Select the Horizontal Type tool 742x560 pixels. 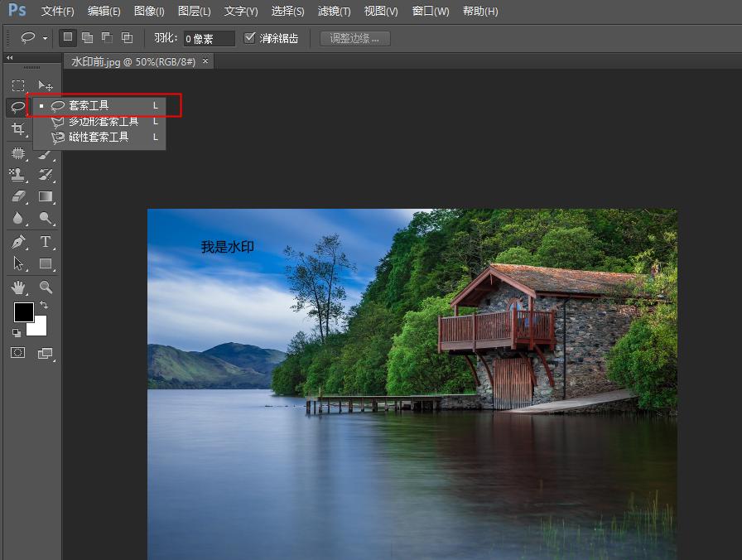46,242
